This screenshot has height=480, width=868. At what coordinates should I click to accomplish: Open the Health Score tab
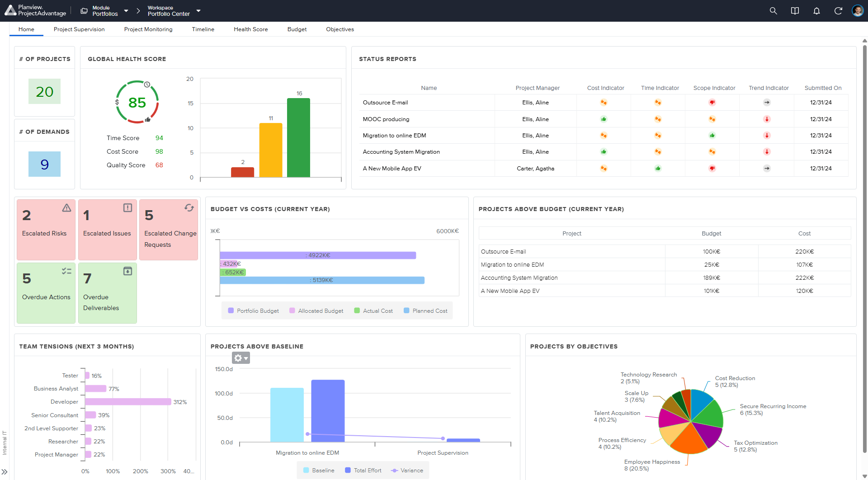[x=251, y=29]
